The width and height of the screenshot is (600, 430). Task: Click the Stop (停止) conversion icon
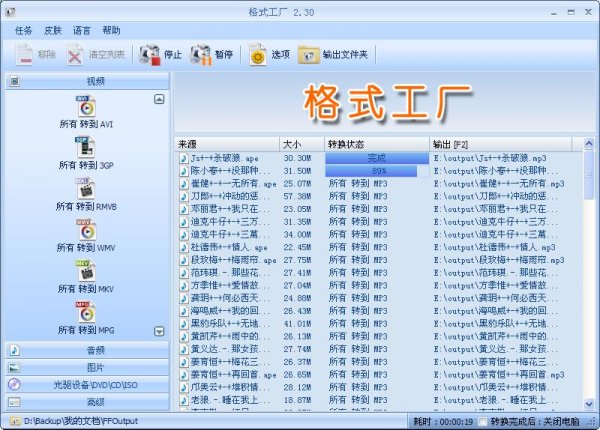(150, 54)
